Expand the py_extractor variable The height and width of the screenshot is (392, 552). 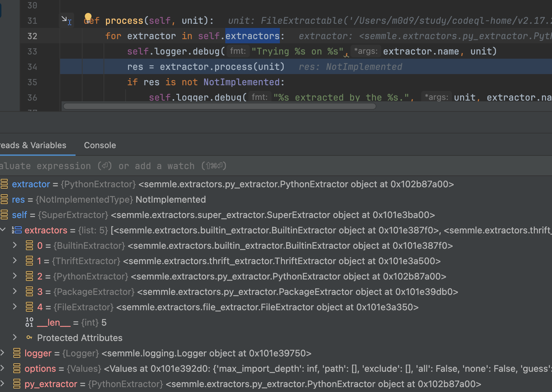pyautogui.click(x=2, y=384)
